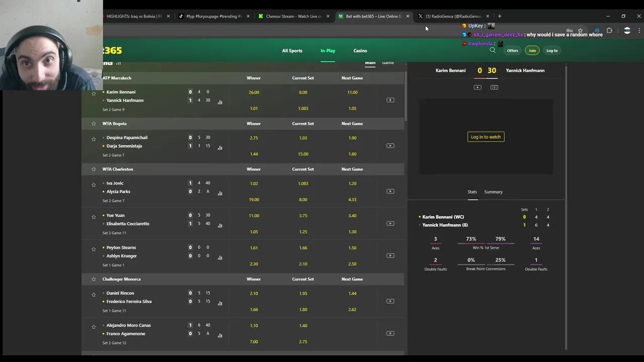Favourite the Jovic vs Parks match star

pos(94,185)
